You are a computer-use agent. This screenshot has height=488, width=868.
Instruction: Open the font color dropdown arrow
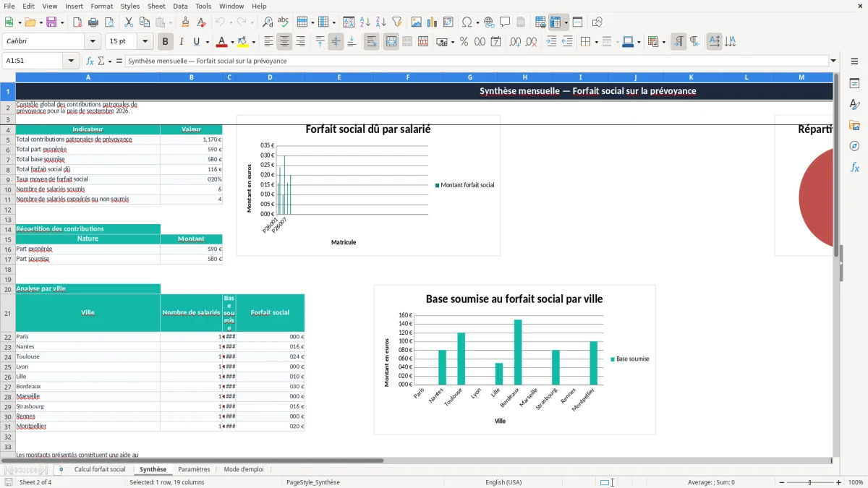click(x=234, y=42)
